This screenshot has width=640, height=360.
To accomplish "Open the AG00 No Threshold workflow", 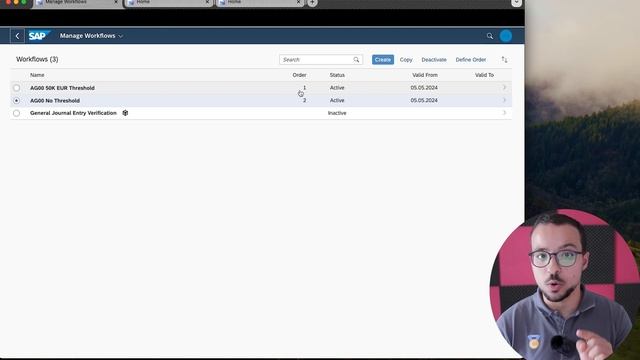I will point(55,100).
